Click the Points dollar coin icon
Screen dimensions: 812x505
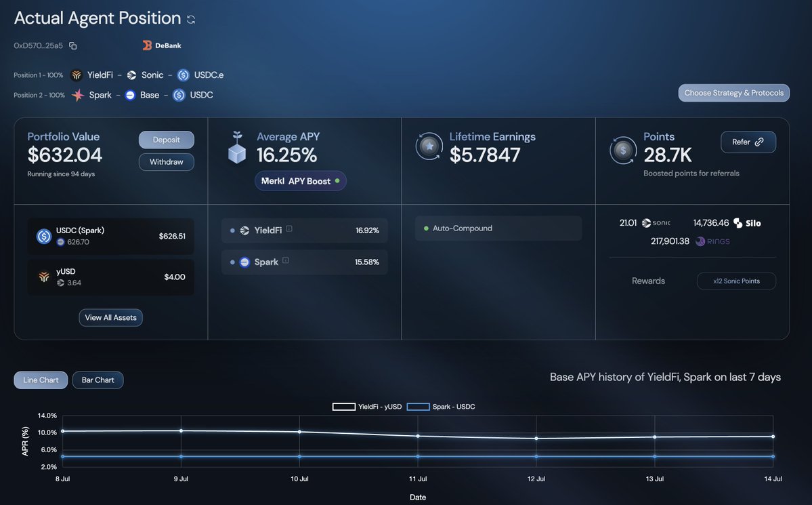point(623,150)
